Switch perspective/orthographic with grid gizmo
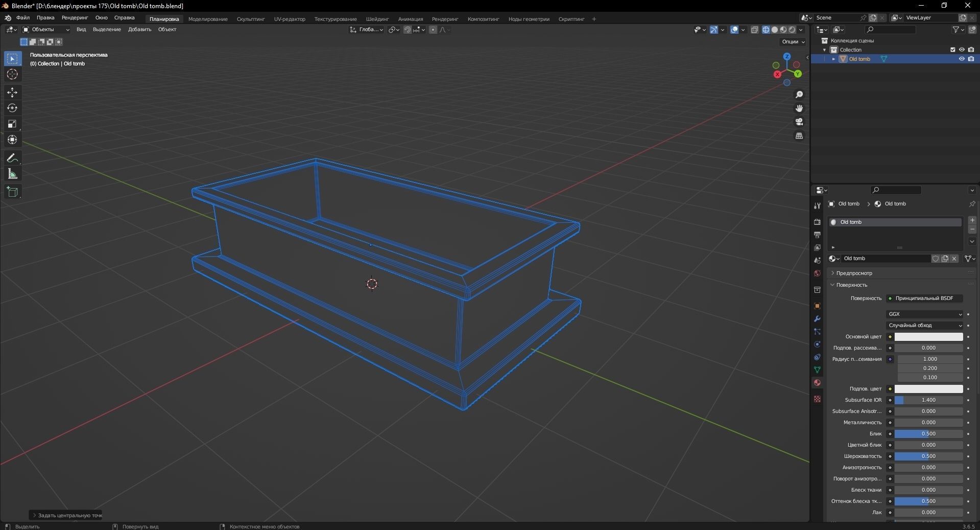The width and height of the screenshot is (980, 530). pos(799,136)
